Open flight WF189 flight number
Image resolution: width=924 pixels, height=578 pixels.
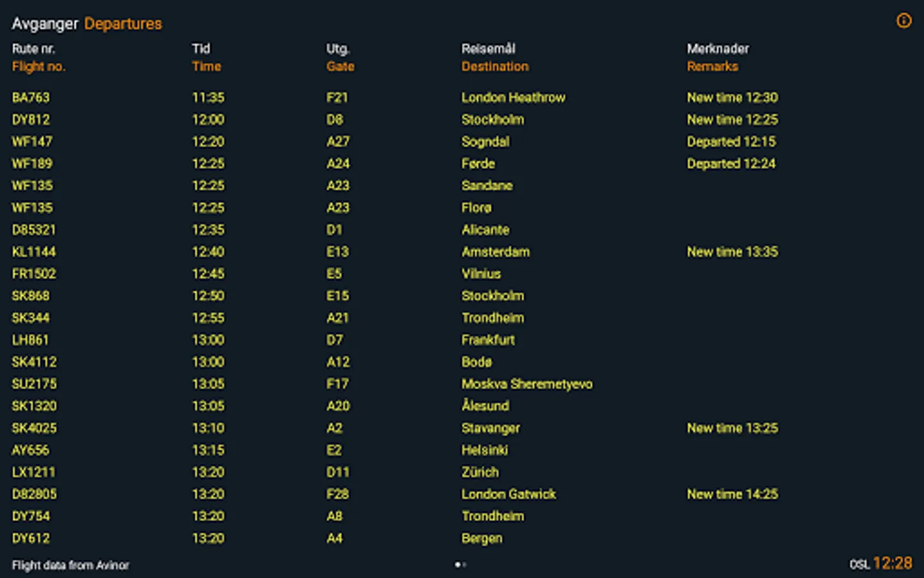point(32,164)
